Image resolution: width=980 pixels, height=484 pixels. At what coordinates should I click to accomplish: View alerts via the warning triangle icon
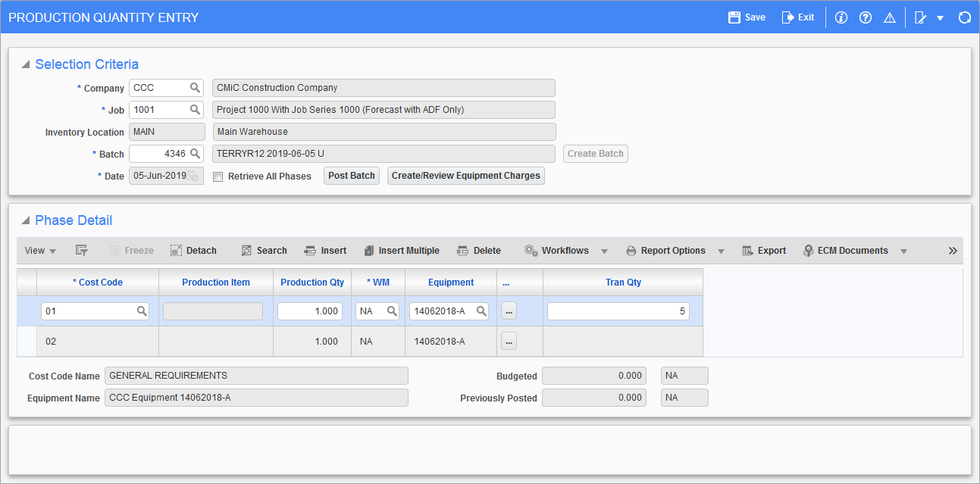click(x=889, y=17)
